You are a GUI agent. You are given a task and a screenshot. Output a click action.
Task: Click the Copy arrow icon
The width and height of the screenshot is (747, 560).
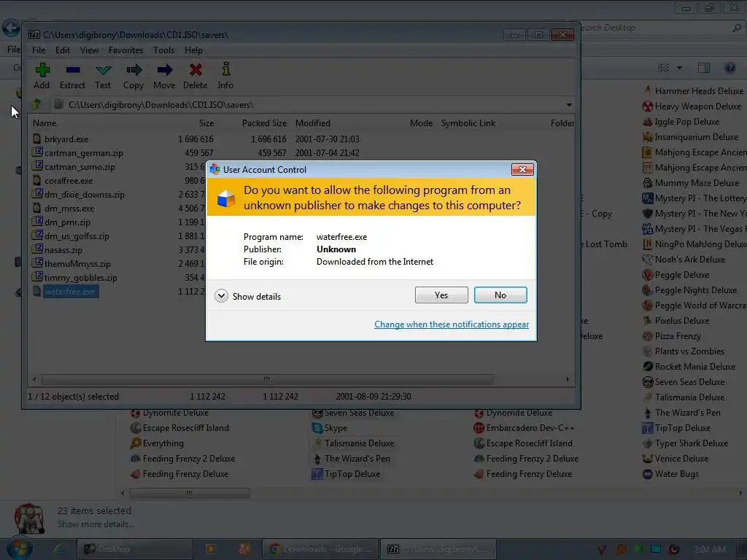click(x=134, y=70)
